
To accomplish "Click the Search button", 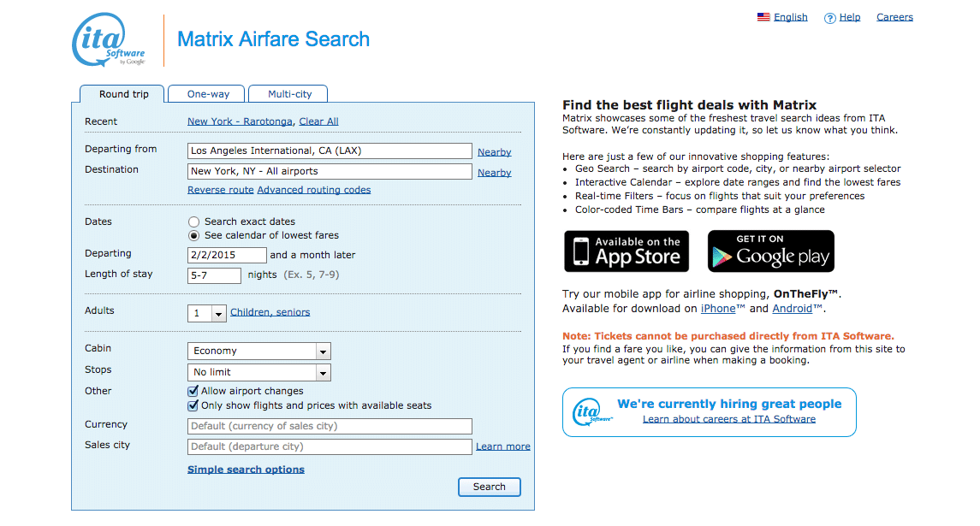I will coord(490,487).
